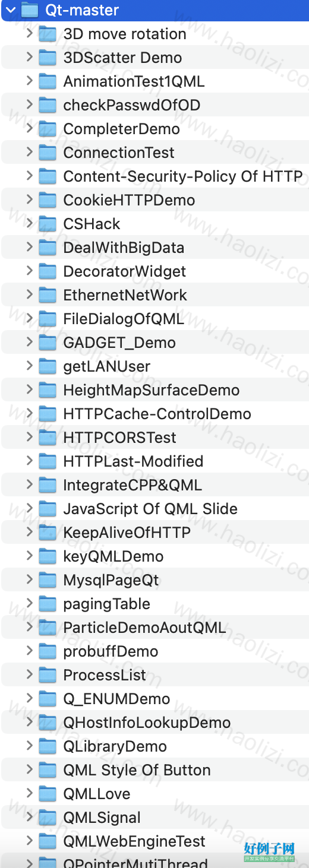Viewport: 309px width, 868px height.
Task: Click the CompleterDemo folder icon
Action: (48, 129)
